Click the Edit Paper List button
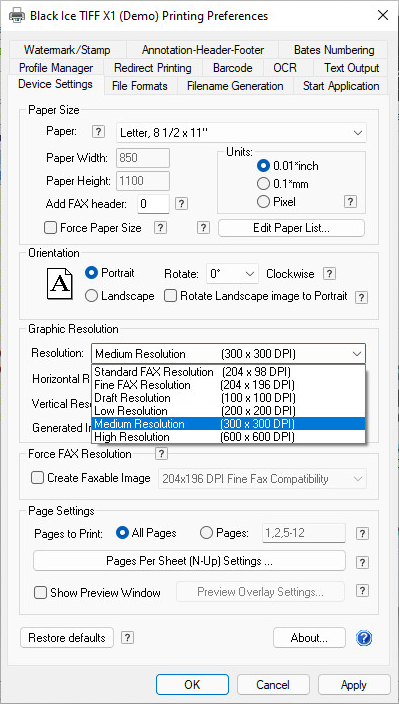399x704 pixels. coord(291,228)
